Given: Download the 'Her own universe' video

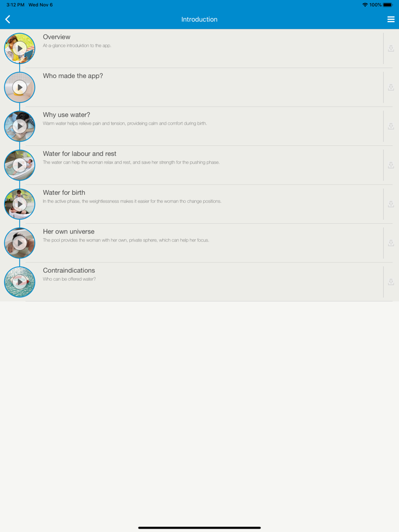Looking at the screenshot, I should point(391,243).
